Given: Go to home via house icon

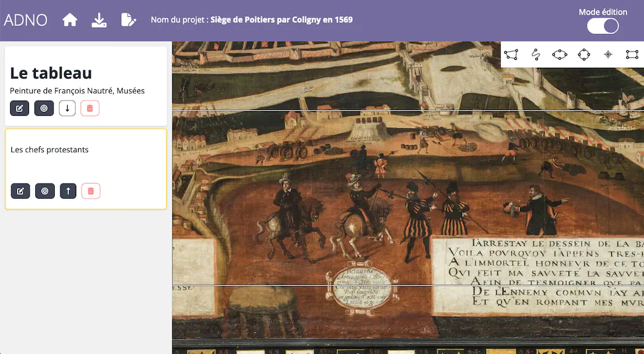Looking at the screenshot, I should [70, 19].
